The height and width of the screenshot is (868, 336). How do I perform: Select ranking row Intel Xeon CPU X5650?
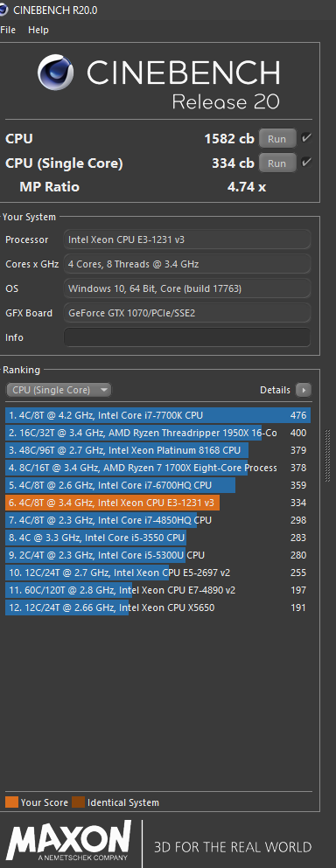click(x=158, y=608)
